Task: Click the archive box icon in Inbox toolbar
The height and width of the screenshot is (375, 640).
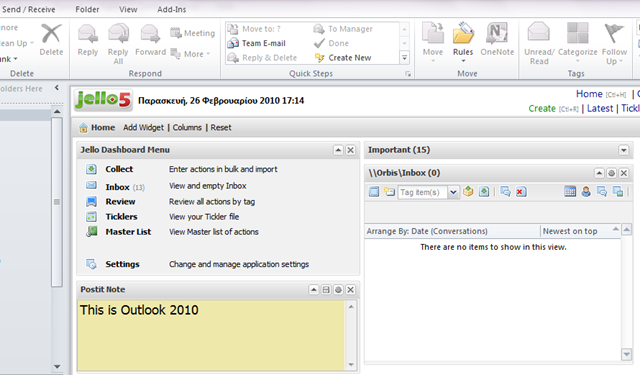Action: pyautogui.click(x=468, y=191)
